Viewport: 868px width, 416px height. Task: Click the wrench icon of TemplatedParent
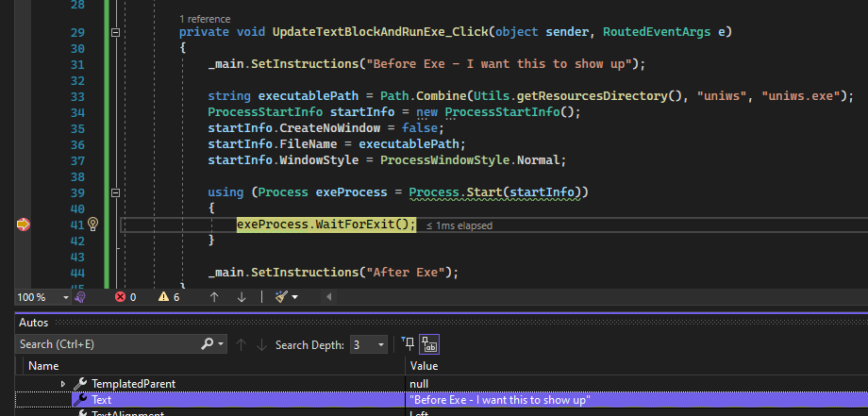tap(80, 383)
